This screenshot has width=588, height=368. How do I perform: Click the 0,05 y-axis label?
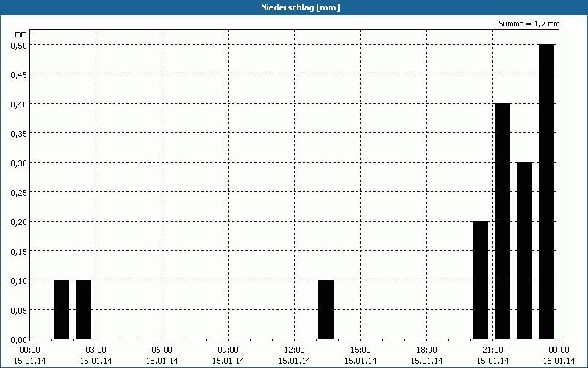(x=19, y=310)
